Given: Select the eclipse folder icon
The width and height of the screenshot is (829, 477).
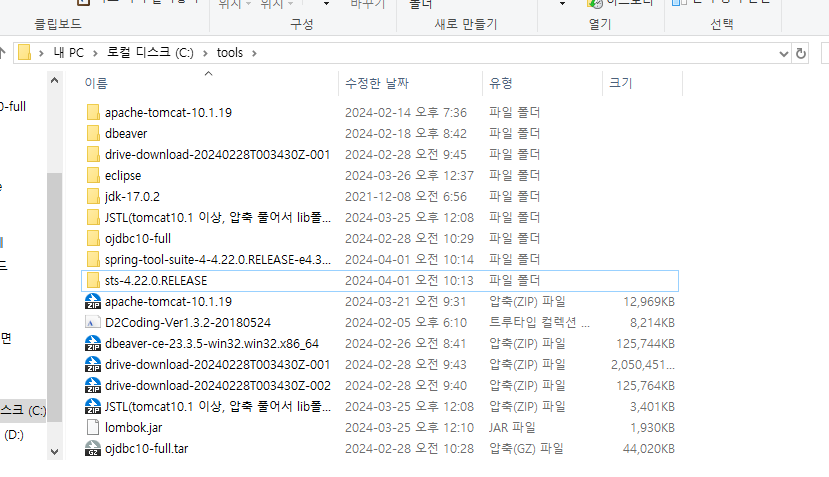Looking at the screenshot, I should click(93, 175).
